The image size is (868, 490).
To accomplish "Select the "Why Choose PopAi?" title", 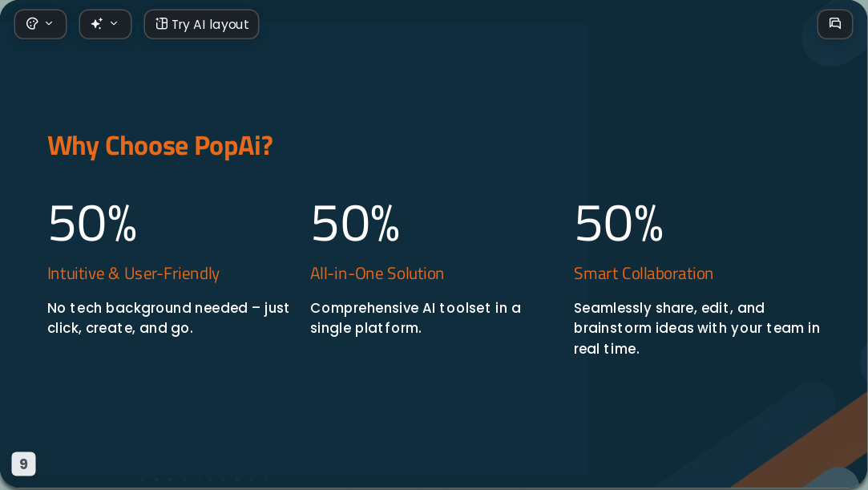I will click(x=160, y=146).
